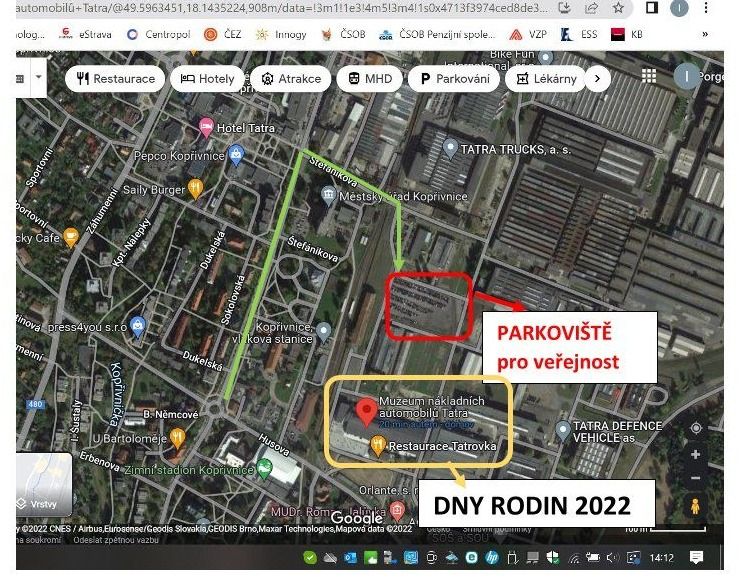Click the 14:12 clock
The image size is (739, 587).
[x=661, y=558]
